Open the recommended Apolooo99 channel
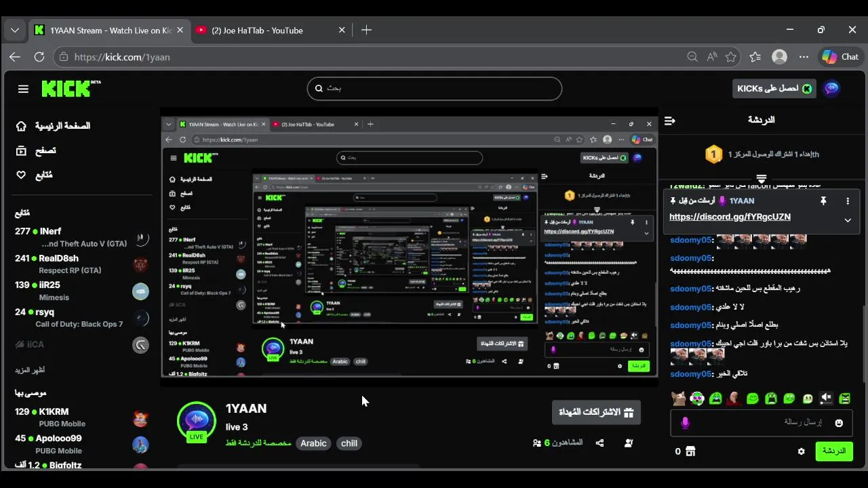The width and height of the screenshot is (868, 488). click(81, 444)
